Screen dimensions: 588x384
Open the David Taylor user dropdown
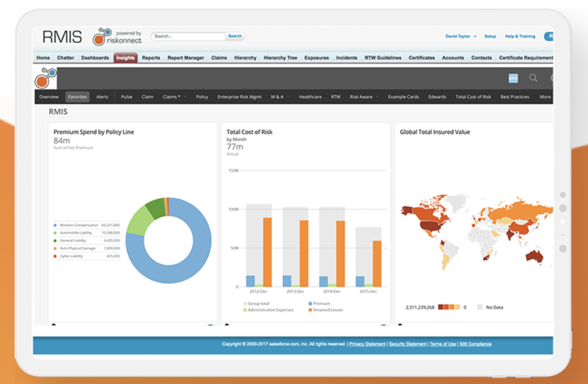pos(460,37)
